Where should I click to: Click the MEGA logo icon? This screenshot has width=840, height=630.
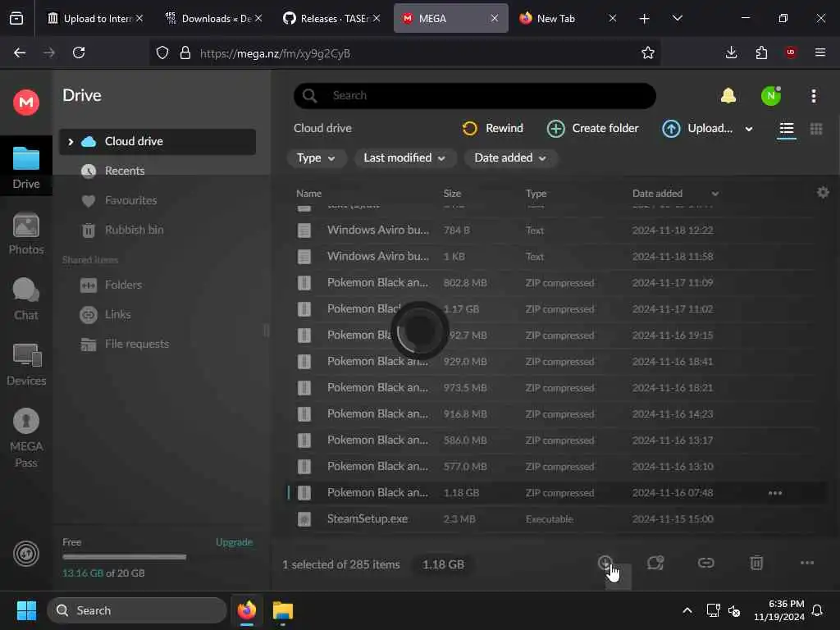click(25, 102)
